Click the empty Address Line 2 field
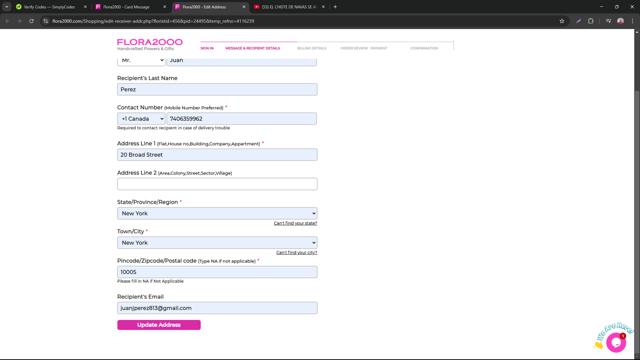 point(217,184)
